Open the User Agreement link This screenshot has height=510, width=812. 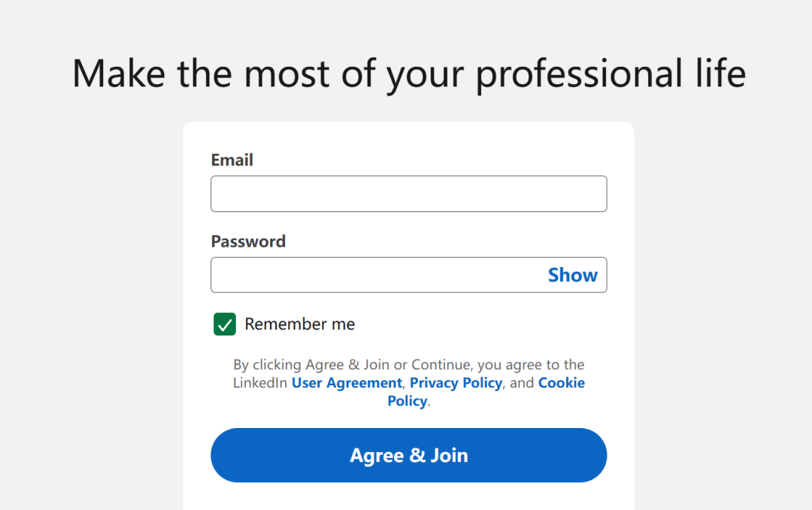point(347,383)
